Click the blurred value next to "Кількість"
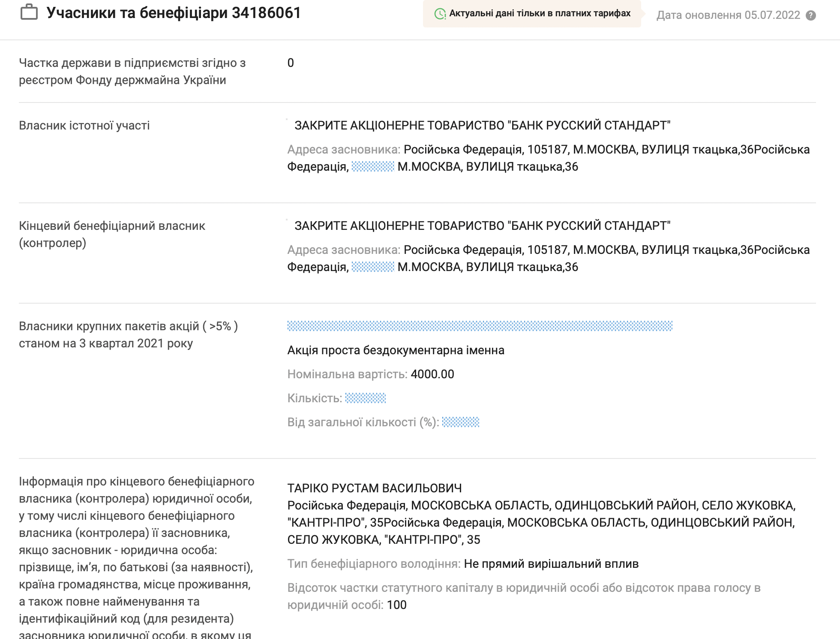This screenshot has height=639, width=840. tap(366, 398)
